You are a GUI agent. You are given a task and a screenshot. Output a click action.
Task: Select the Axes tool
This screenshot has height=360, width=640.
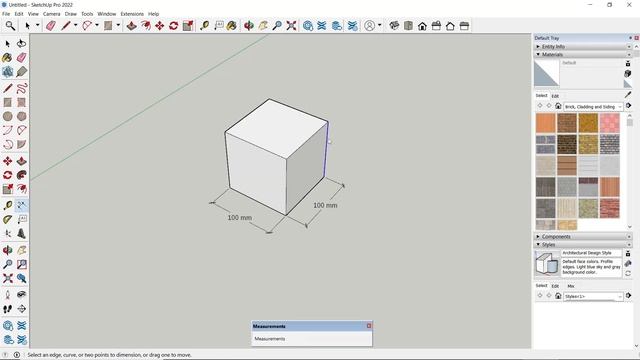point(7,233)
